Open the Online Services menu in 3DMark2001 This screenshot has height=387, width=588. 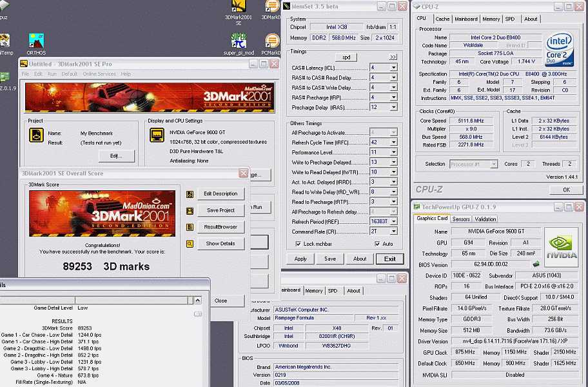pos(99,74)
